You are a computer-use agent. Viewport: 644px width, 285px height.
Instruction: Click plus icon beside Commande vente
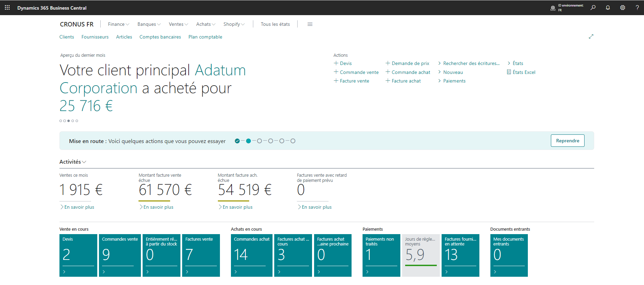click(336, 72)
